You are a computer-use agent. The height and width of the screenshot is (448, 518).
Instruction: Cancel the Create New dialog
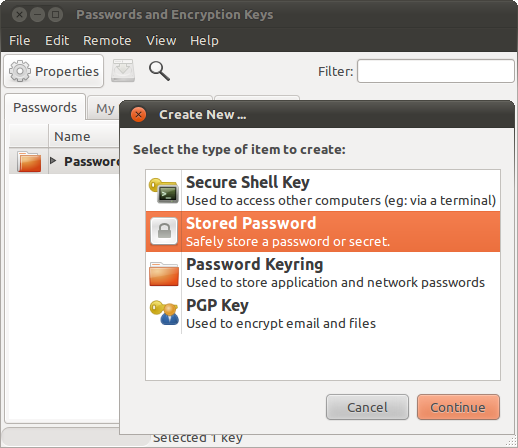pos(367,407)
